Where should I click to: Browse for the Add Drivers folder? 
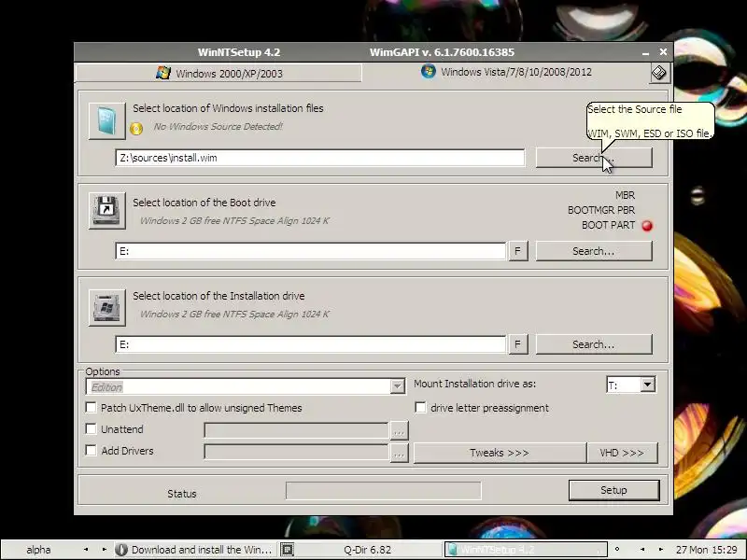399,453
